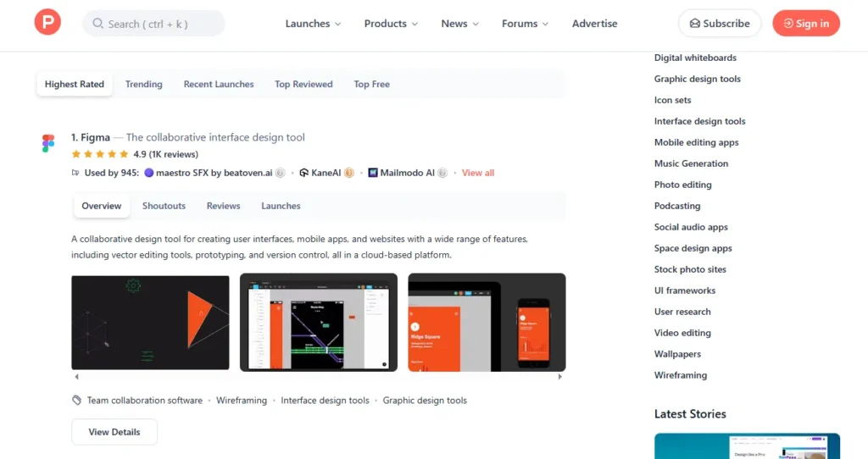Open Space design apps category
Image resolution: width=868 pixels, height=459 pixels.
[x=693, y=248]
